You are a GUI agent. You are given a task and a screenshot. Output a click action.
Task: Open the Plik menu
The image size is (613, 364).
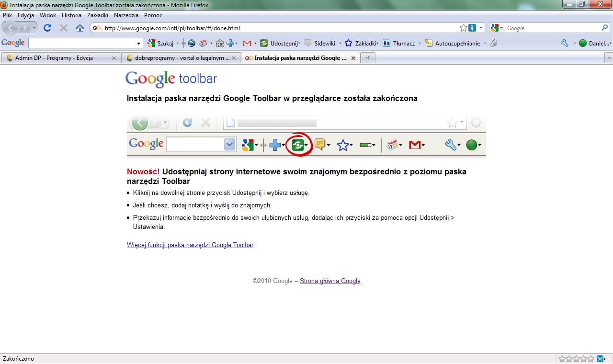pyautogui.click(x=7, y=15)
